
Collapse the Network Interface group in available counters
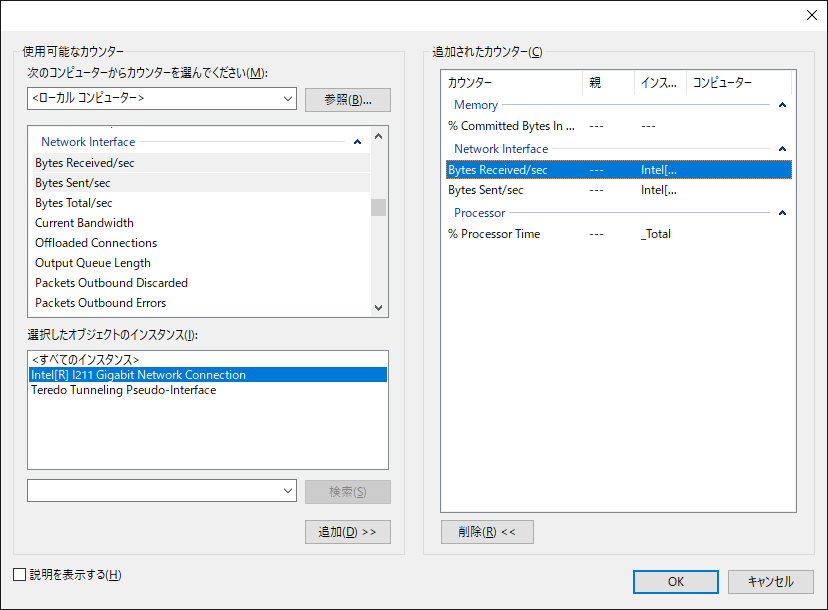pyautogui.click(x=357, y=142)
